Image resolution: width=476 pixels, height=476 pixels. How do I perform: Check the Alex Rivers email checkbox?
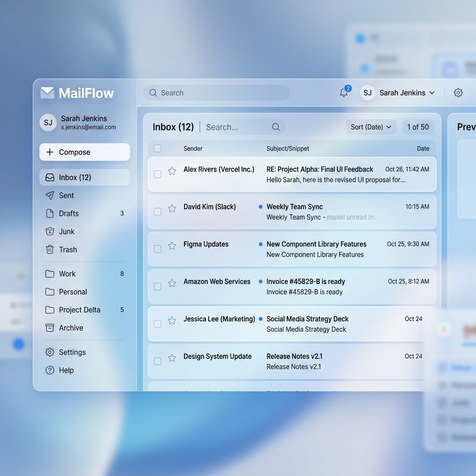[x=158, y=174]
